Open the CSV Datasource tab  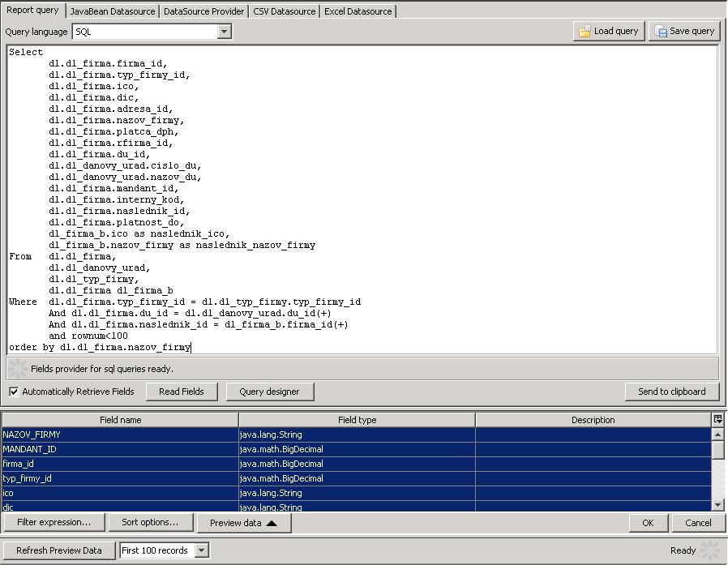click(284, 11)
